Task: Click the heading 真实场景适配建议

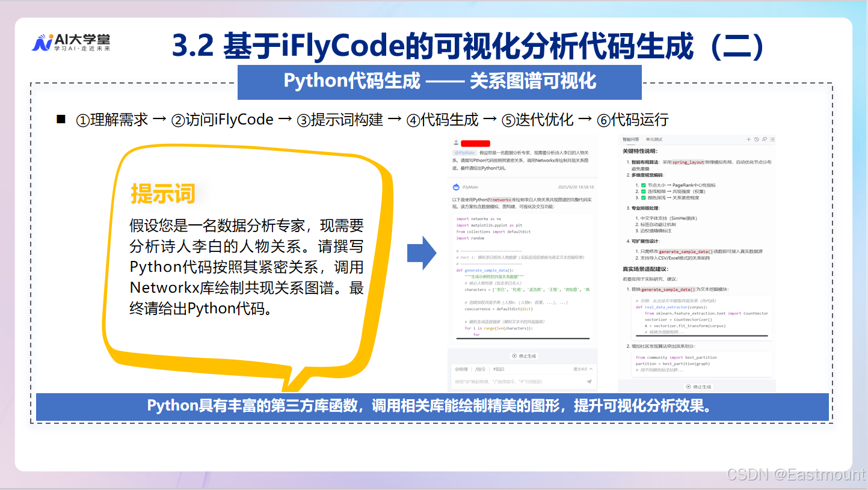Action: (645, 269)
